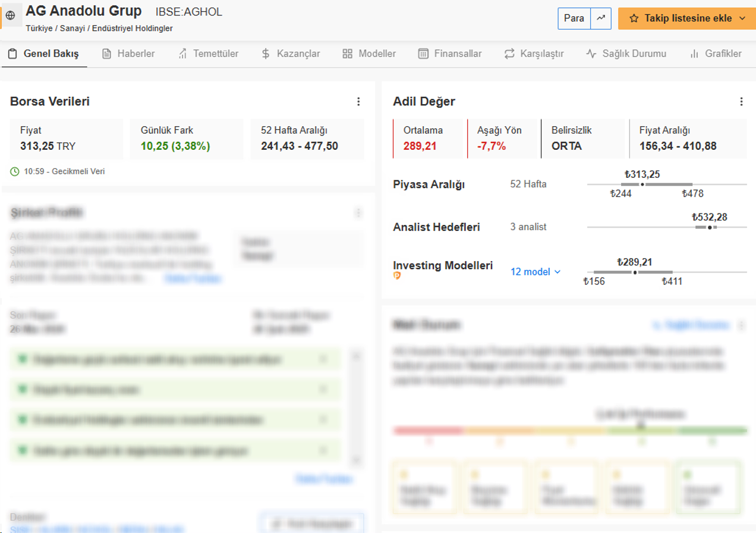Click the scrollbar in the insights list
The image size is (756, 533).
point(357,407)
